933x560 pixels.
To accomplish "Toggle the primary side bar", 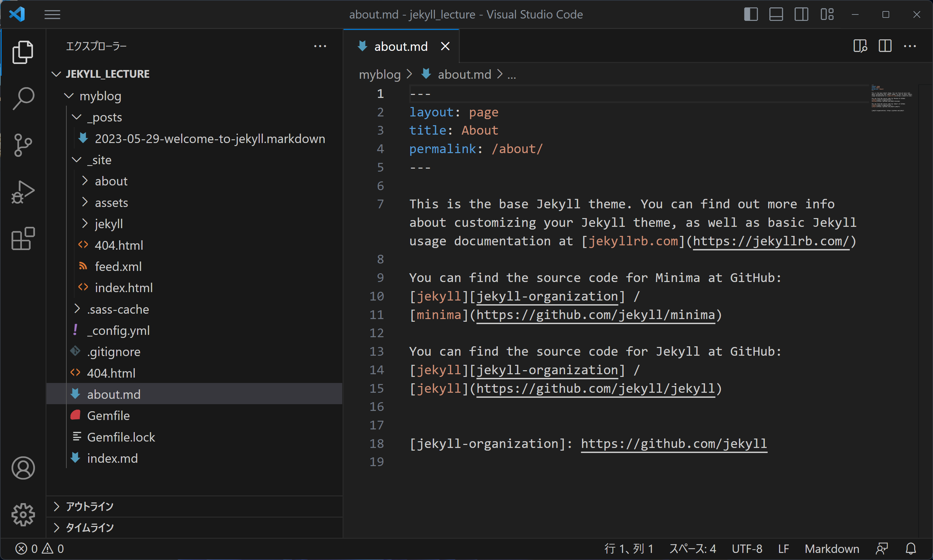I will [x=751, y=14].
